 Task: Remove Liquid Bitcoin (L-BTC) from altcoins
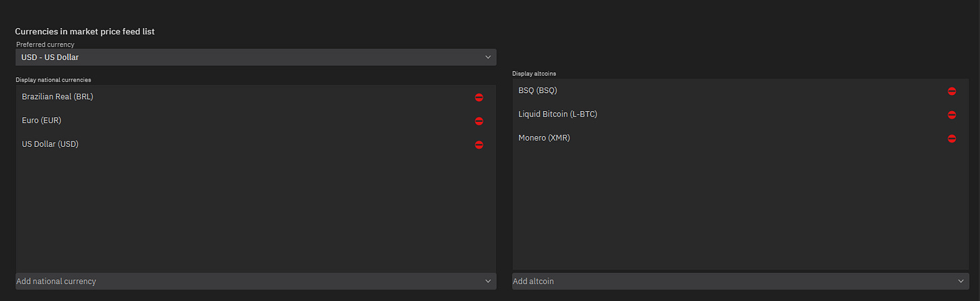(x=952, y=115)
